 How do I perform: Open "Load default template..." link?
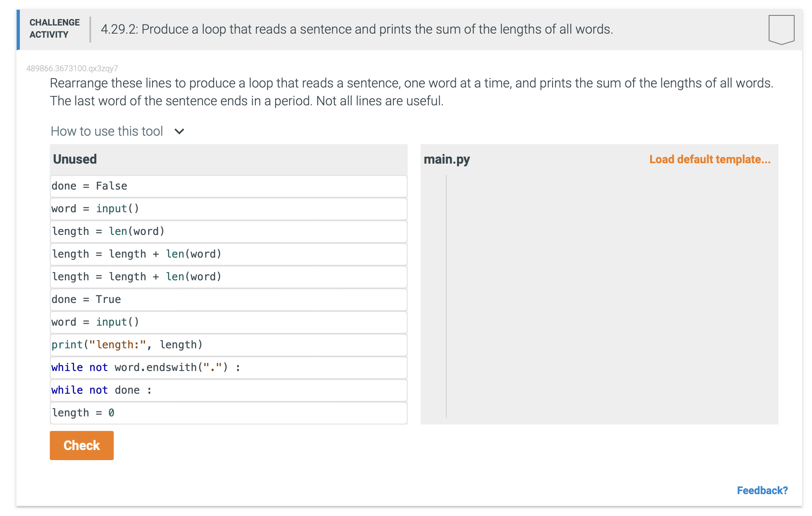coord(710,159)
